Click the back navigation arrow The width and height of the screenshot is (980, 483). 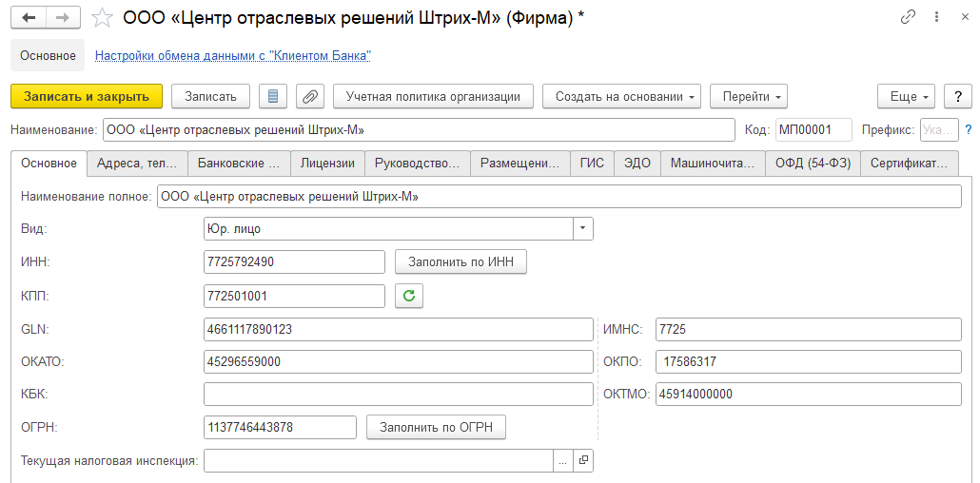tap(29, 18)
